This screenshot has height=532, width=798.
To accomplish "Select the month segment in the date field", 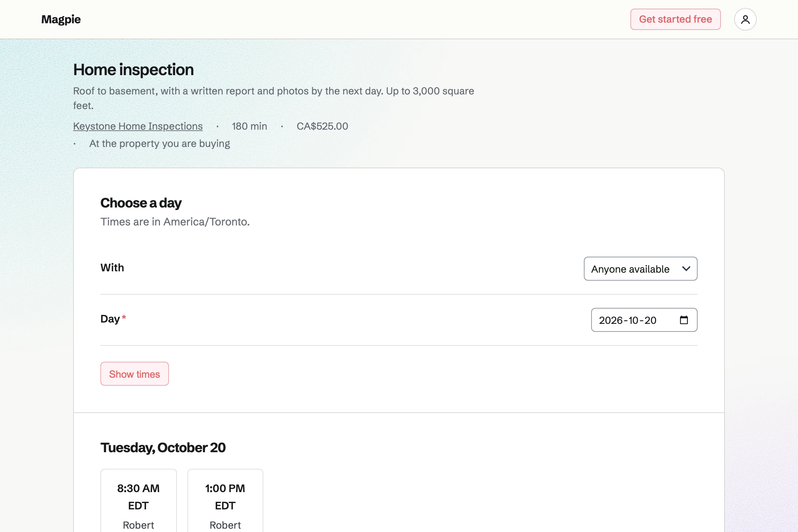I will [x=633, y=320].
